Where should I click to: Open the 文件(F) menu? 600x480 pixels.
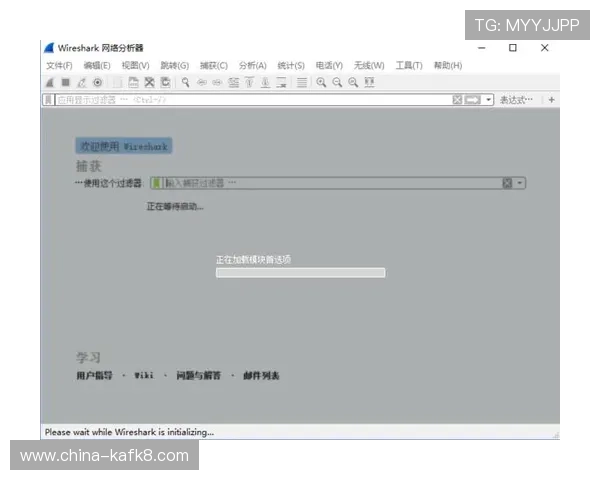59,65
